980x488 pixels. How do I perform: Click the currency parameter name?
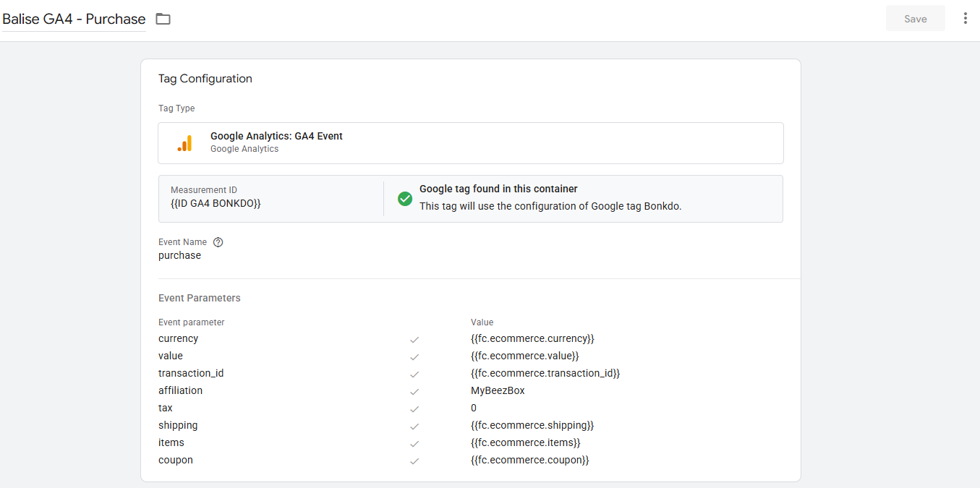[x=178, y=338]
